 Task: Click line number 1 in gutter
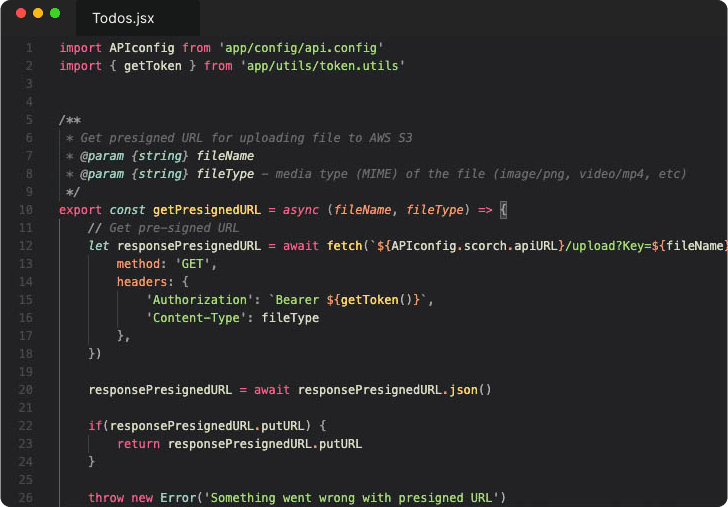[x=29, y=48]
